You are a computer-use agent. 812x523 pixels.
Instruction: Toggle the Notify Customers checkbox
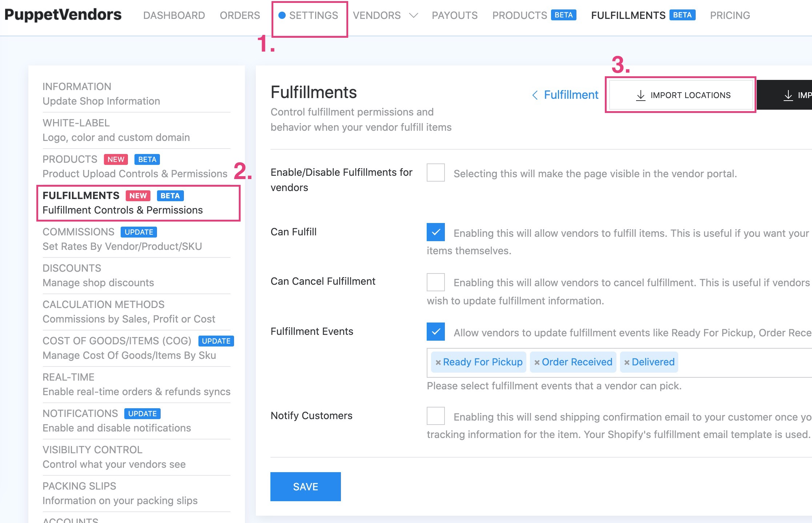(436, 416)
